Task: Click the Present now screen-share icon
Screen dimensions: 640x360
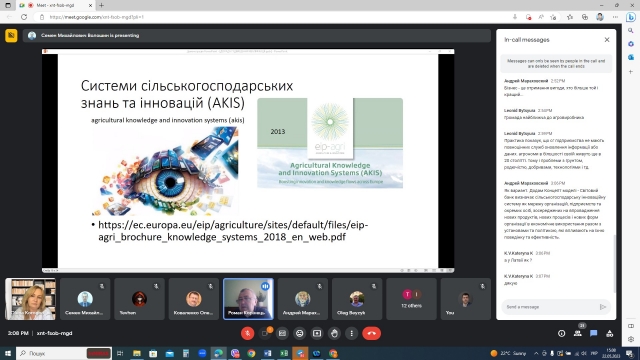Action: 317,333
